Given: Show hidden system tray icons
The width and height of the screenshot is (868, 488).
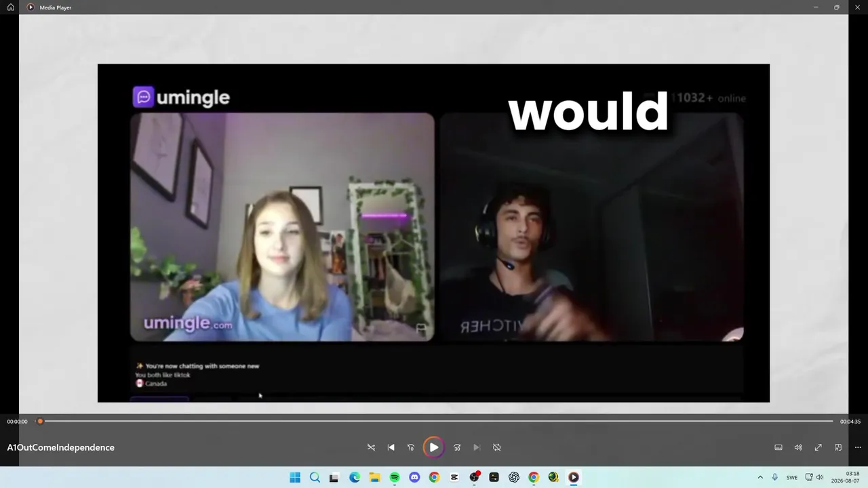Looking at the screenshot, I should coord(760,477).
